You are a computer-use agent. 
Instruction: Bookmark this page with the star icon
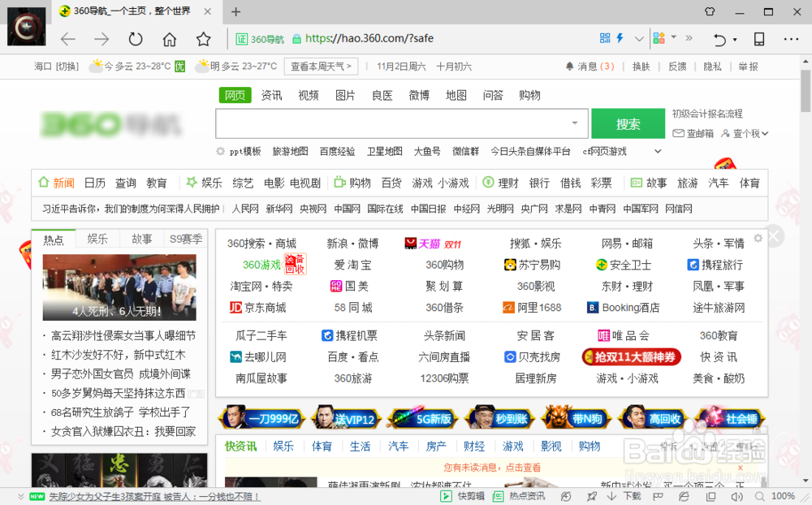point(204,39)
